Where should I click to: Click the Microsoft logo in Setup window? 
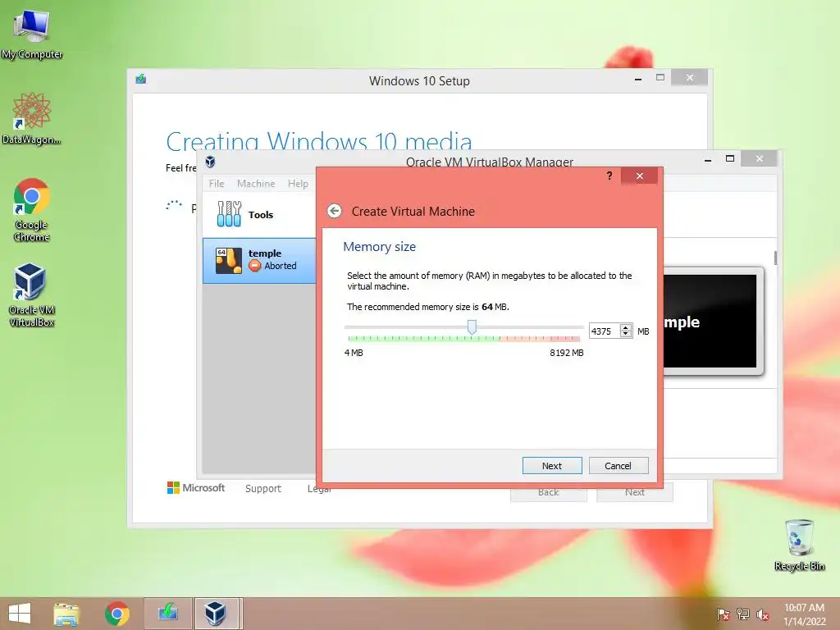tap(195, 487)
